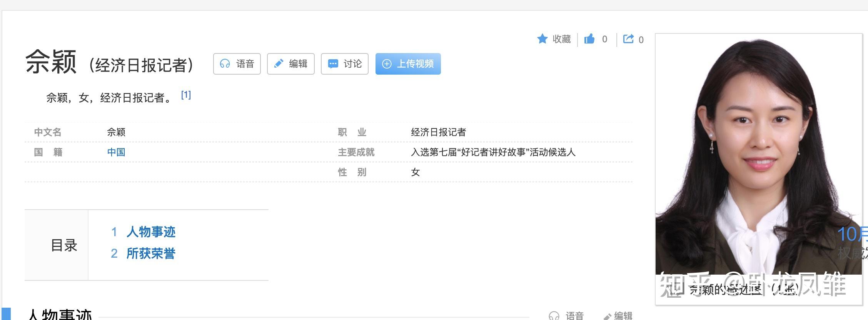Jump to 人物事迹 in table of contents
Image resolution: width=868 pixels, height=320 pixels.
click(x=151, y=232)
